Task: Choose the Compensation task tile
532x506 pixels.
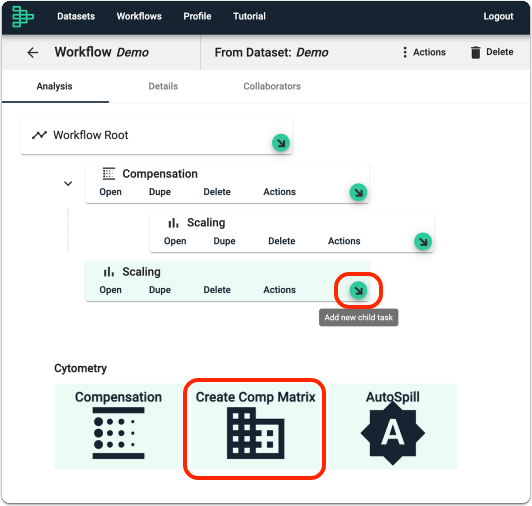Action: click(118, 427)
